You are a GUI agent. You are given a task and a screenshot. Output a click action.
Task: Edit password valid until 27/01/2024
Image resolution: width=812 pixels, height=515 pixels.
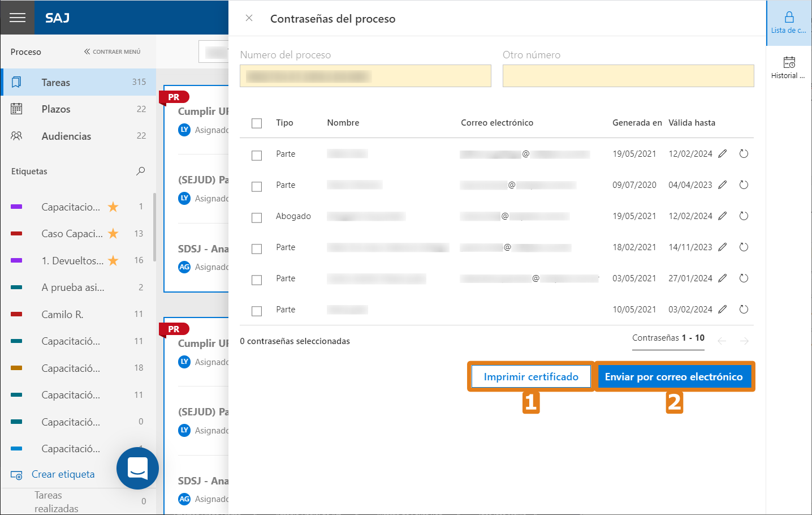(x=722, y=278)
